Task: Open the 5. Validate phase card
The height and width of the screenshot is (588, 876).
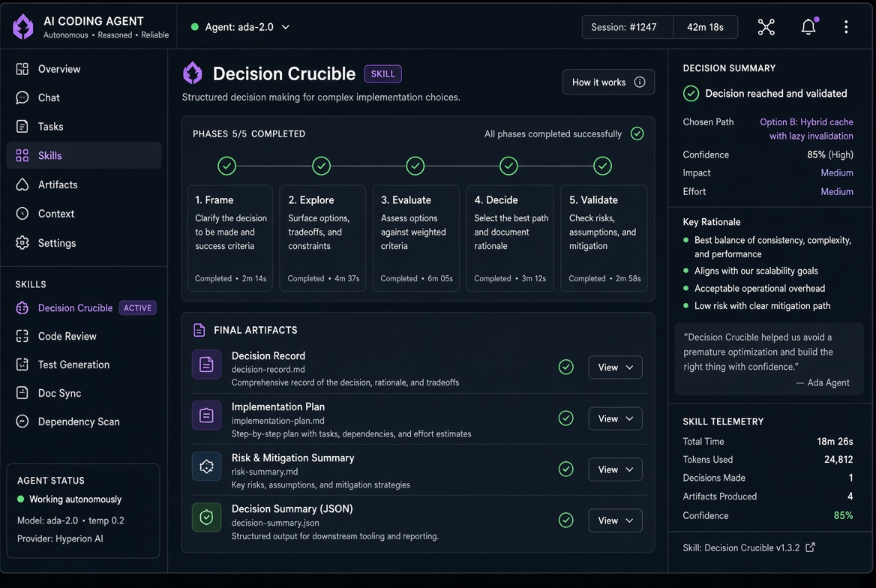Action: tap(604, 238)
